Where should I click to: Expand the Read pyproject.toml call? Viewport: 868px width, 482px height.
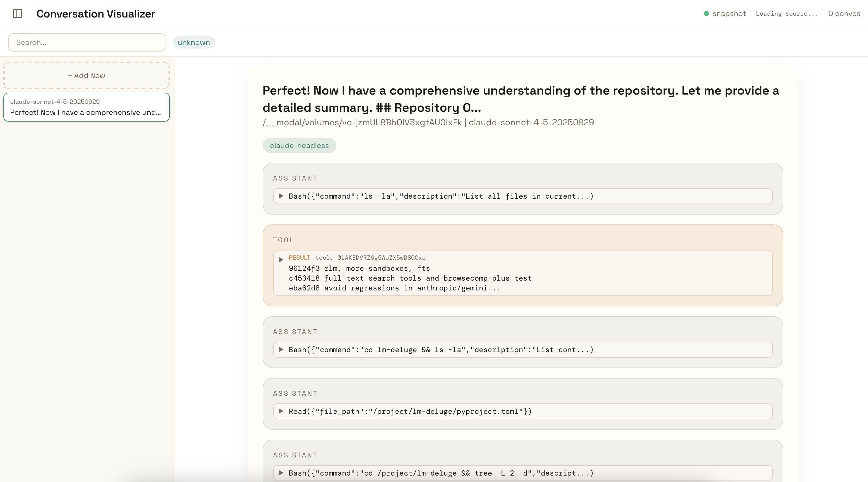click(x=281, y=411)
